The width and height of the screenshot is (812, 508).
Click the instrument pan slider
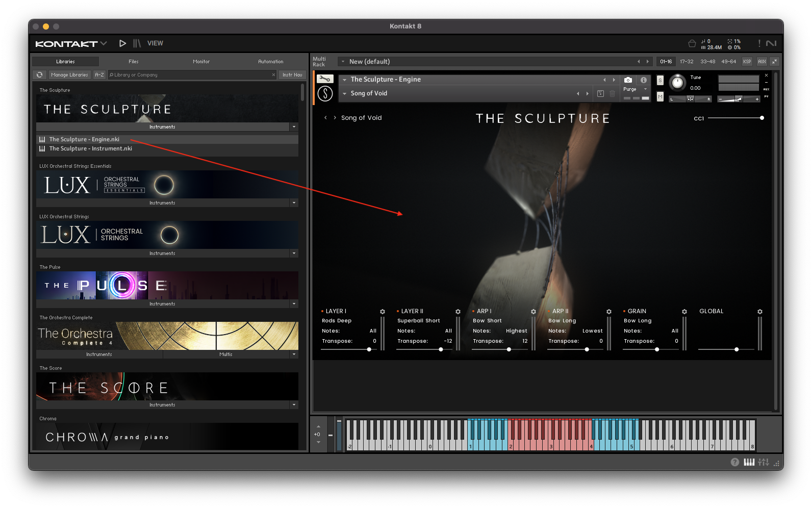(690, 99)
